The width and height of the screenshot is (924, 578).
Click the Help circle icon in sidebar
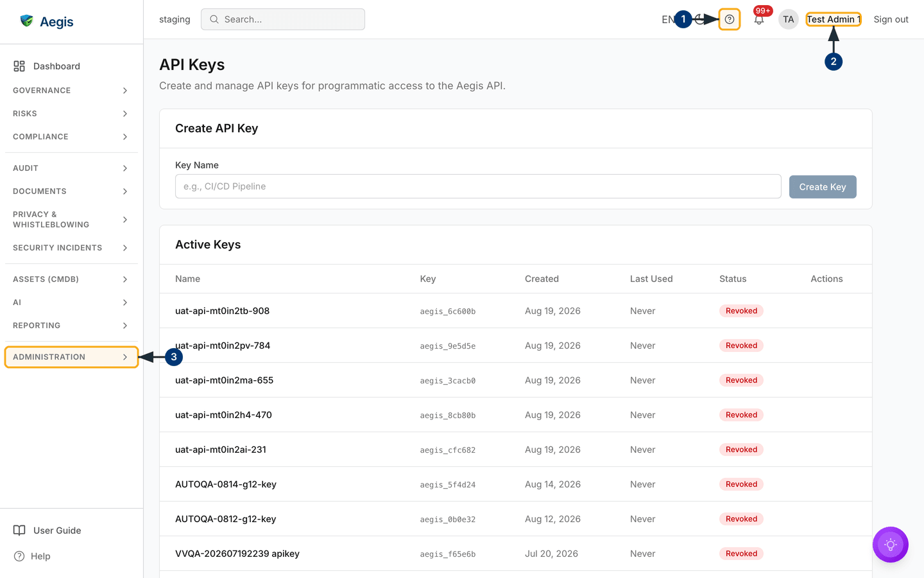[19, 556]
